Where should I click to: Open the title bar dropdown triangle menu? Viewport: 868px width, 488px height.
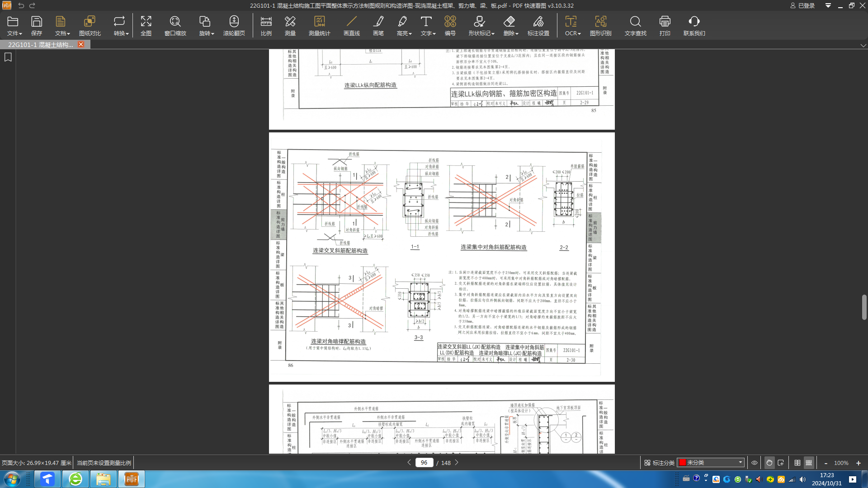[x=828, y=5]
